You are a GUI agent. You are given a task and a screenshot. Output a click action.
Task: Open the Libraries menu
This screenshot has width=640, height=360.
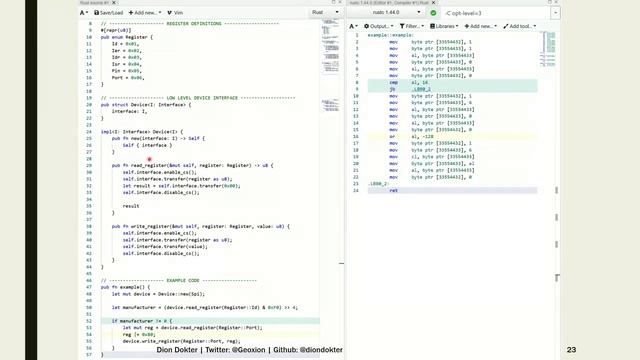pos(444,26)
